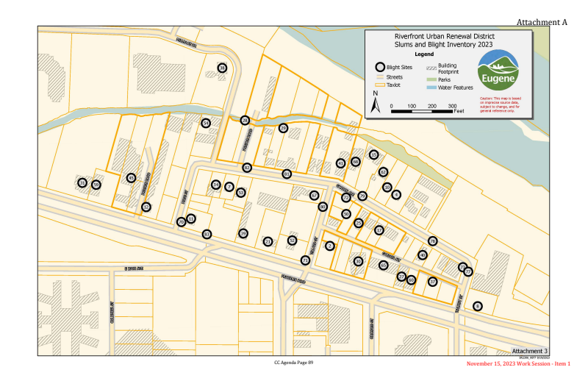
Task: Select the Blight Sites circle in legend
Action: click(x=380, y=66)
